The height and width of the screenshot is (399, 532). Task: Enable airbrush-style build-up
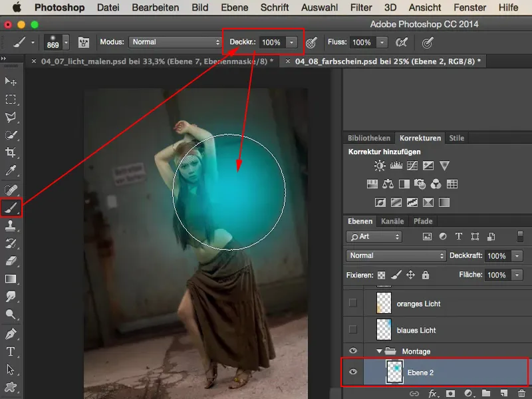pos(402,43)
